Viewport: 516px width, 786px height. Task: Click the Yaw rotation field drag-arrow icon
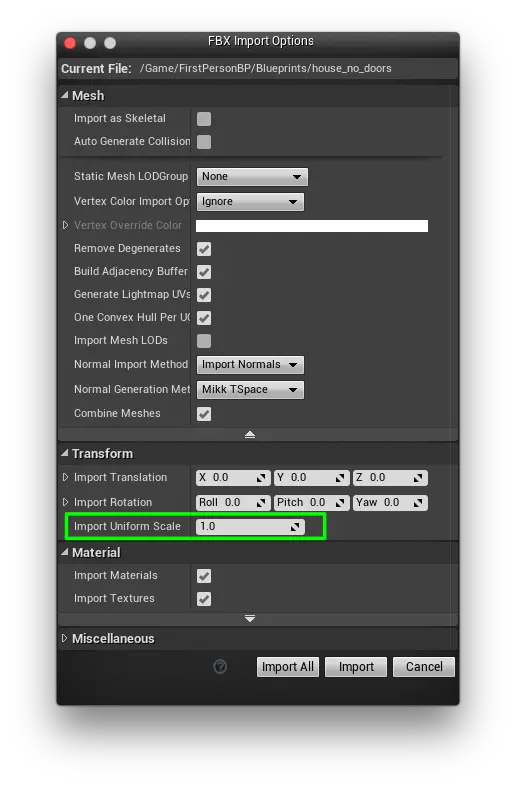tap(418, 502)
